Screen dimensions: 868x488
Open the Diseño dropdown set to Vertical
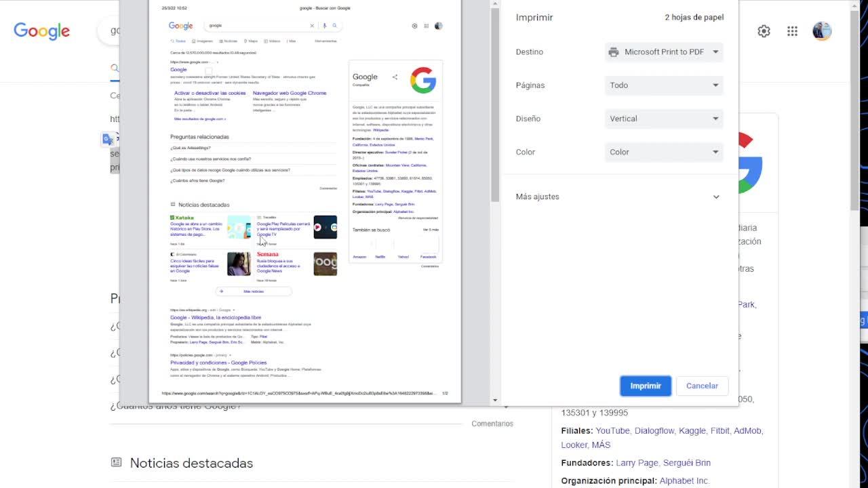tap(664, 119)
